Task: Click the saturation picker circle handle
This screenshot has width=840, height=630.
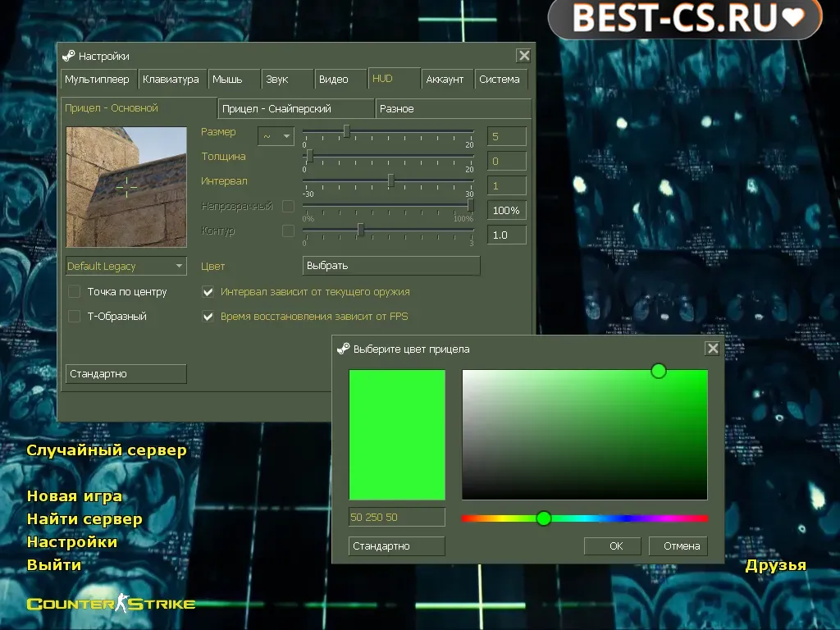Action: click(x=659, y=371)
